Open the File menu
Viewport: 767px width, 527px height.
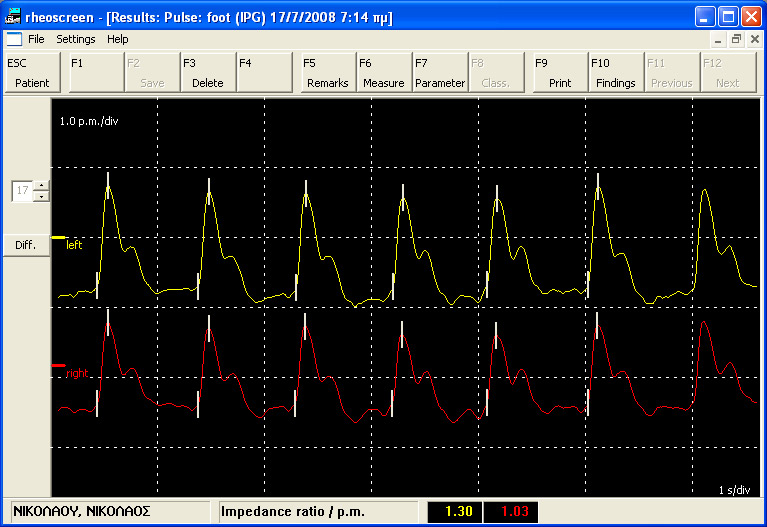36,39
